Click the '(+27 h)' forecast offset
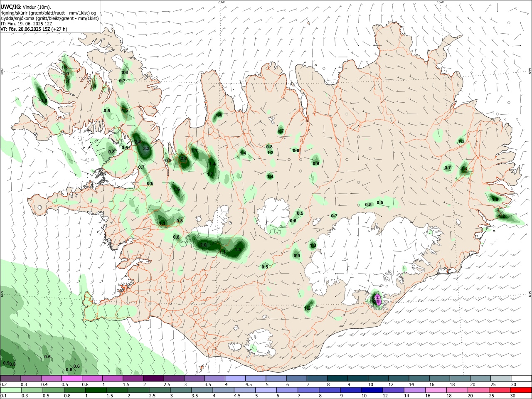Viewport: 532px width, 399px height. 59,29
